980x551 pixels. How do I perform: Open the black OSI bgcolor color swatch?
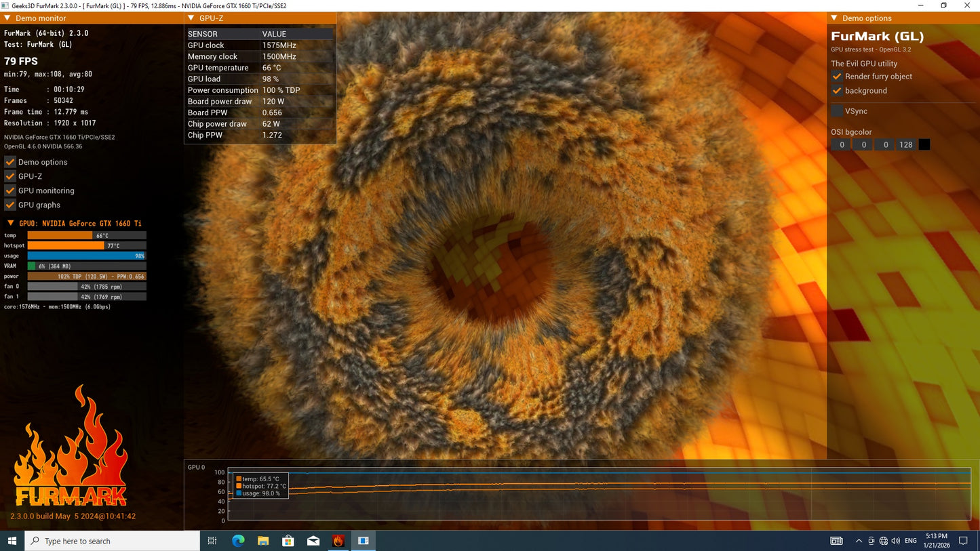(924, 144)
